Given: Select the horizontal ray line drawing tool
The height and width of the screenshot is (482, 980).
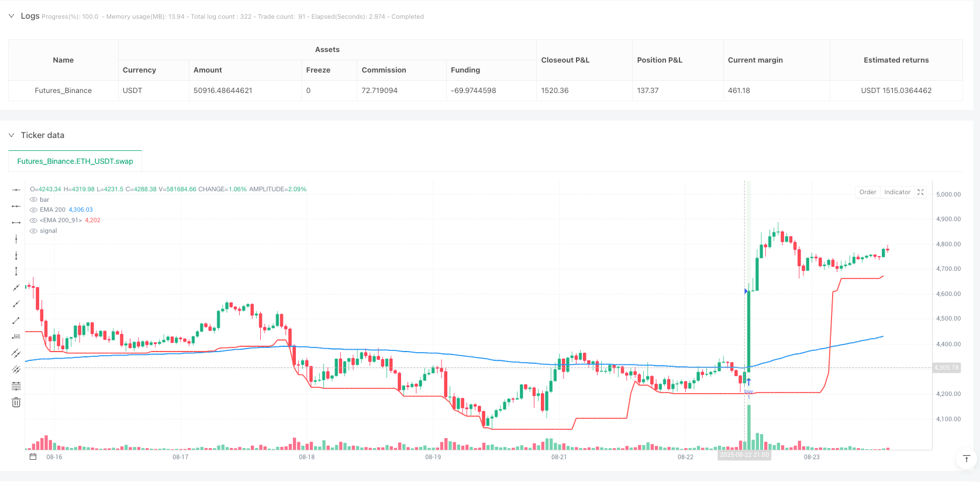Looking at the screenshot, I should tap(16, 206).
